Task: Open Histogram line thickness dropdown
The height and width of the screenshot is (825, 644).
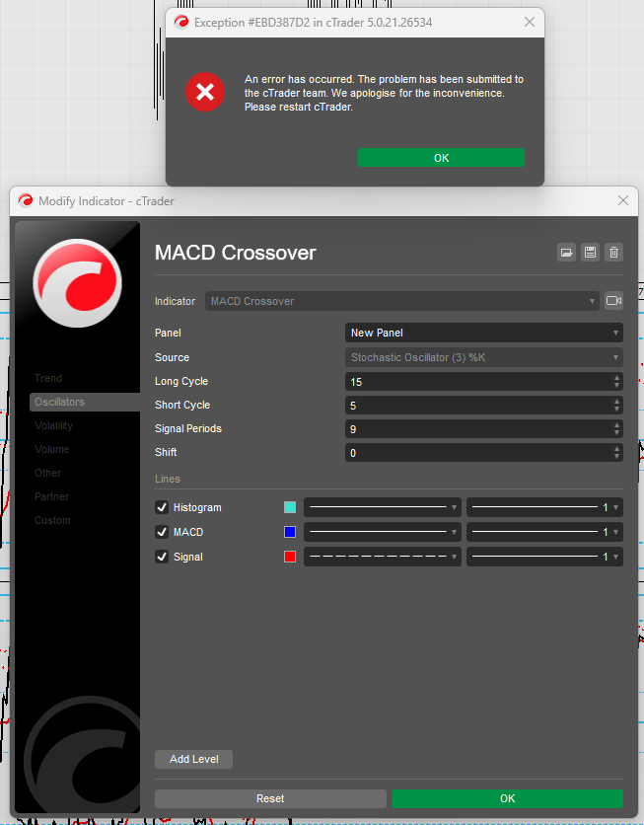Action: pos(544,507)
